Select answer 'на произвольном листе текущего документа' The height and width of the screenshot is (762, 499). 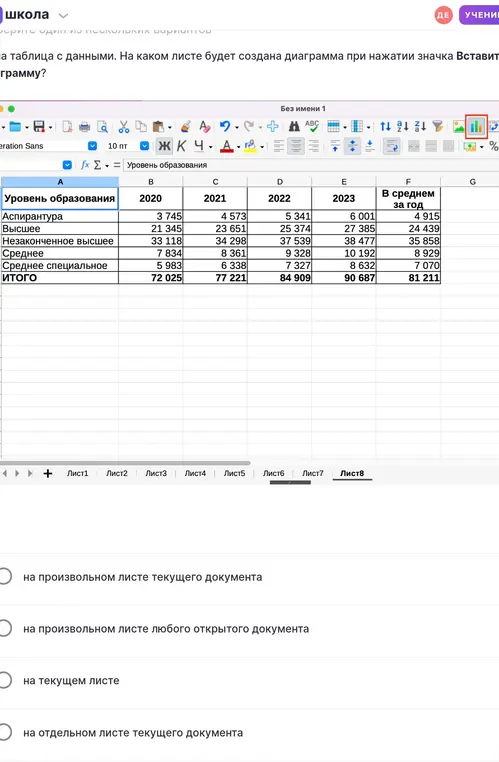(142, 577)
